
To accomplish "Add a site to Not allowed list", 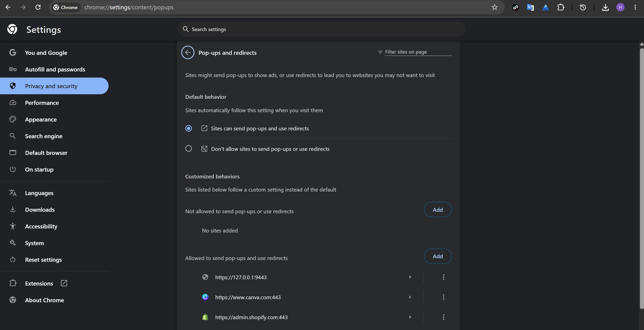I will (438, 210).
